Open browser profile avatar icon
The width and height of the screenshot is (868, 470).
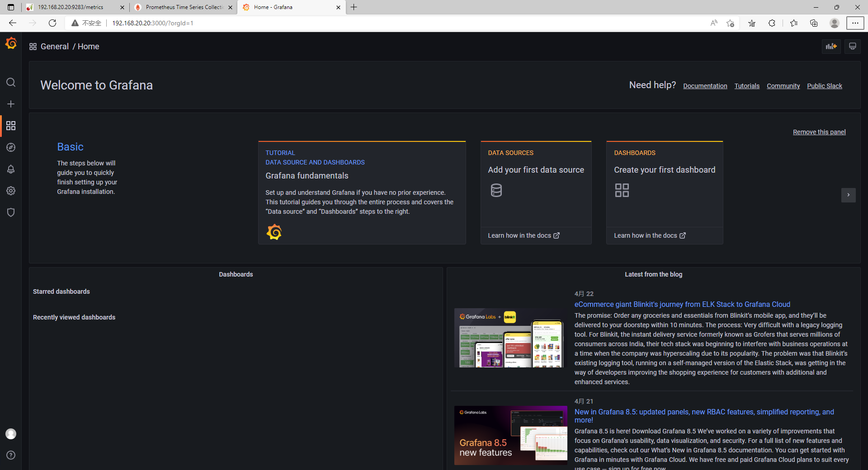pyautogui.click(x=835, y=23)
